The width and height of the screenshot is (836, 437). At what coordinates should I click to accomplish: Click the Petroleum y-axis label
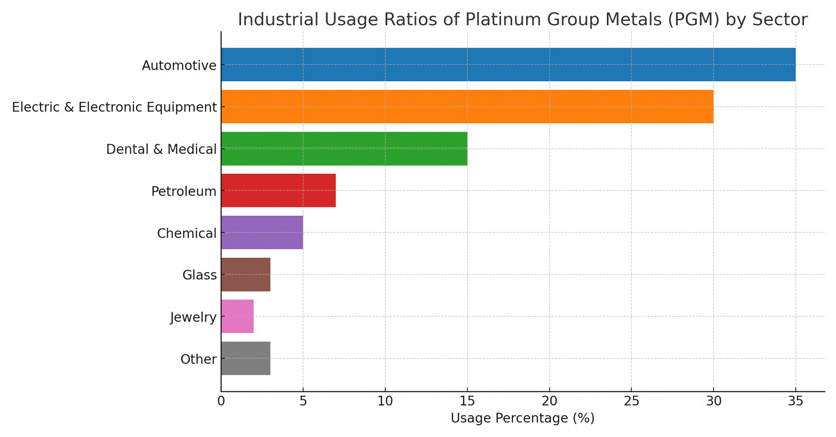[183, 192]
